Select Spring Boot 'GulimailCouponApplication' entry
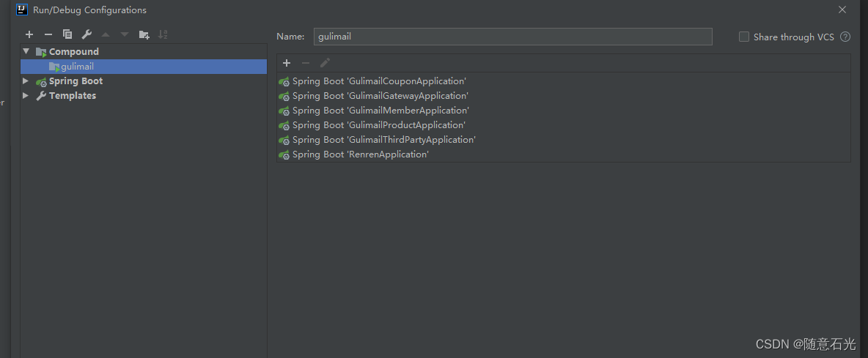Screen dimensions: 868x358 (564, 81)
